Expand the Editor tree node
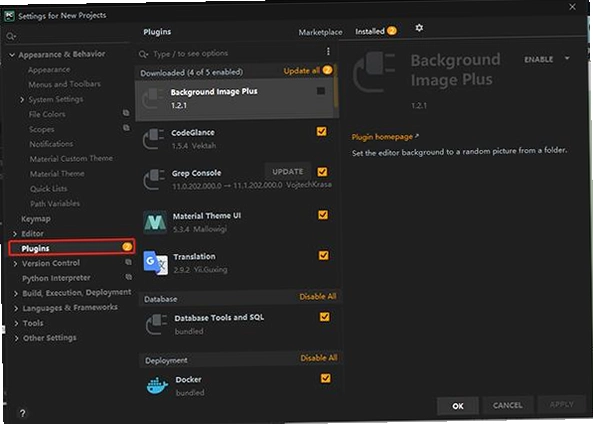Viewport: 593px width, 424px height. [x=15, y=234]
